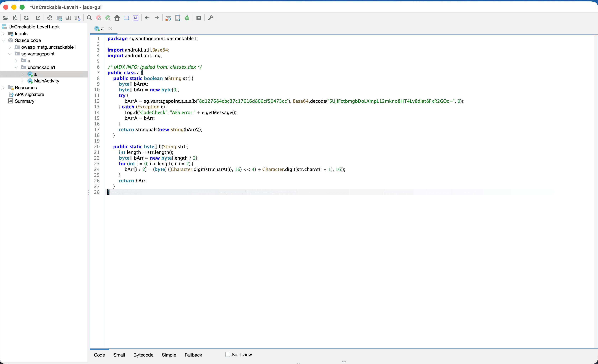Screen dimensions: 598x364
Task: Sync tree with editor using the crosshair icon
Action: pos(50,18)
